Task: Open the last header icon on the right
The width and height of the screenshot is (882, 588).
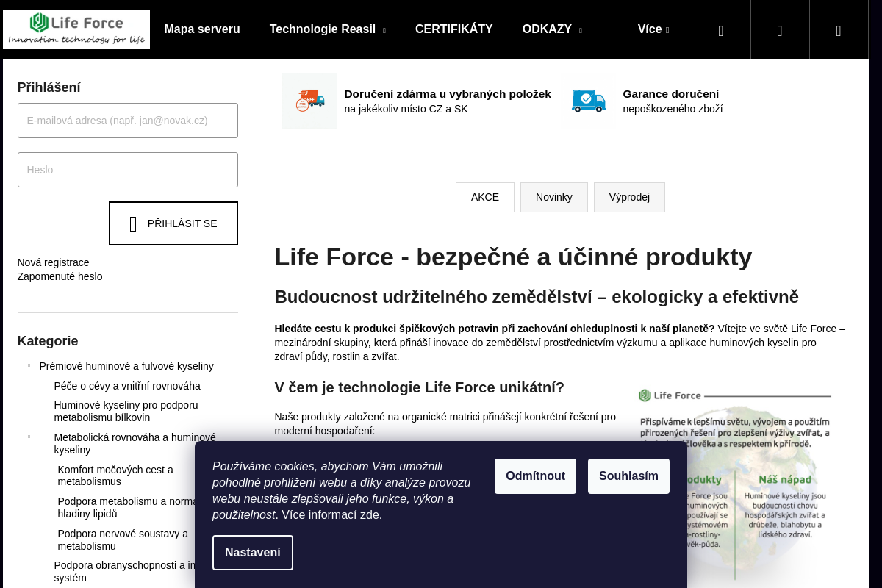Action: click(839, 30)
